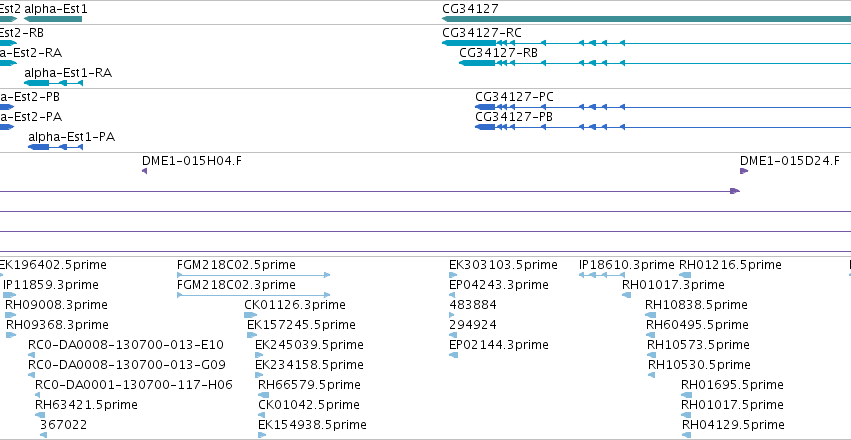
Task: Select the FGM218C02.5prime EST span
Action: (253, 275)
